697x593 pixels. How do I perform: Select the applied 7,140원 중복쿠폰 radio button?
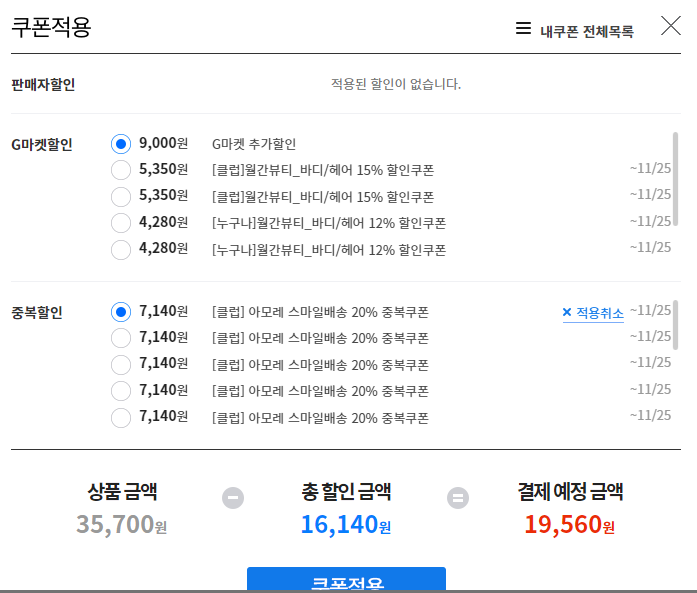(121, 312)
